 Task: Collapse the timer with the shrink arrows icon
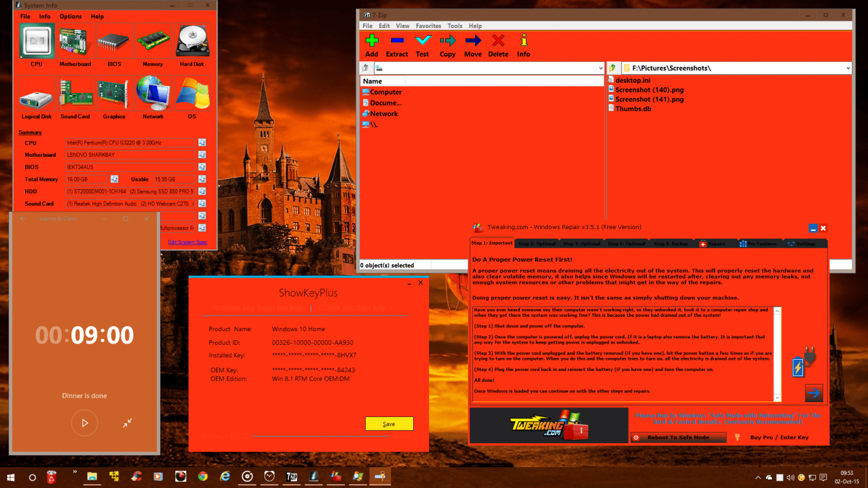128,423
